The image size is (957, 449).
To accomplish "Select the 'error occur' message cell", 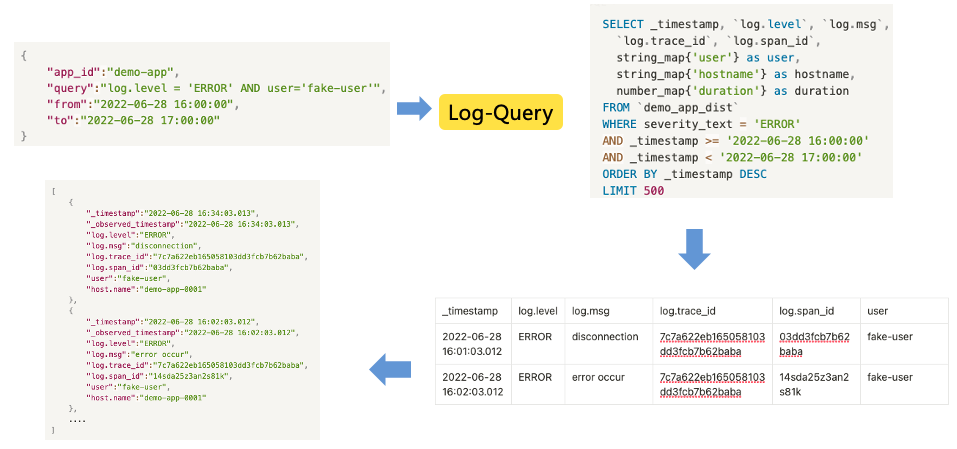I will coord(598,377).
